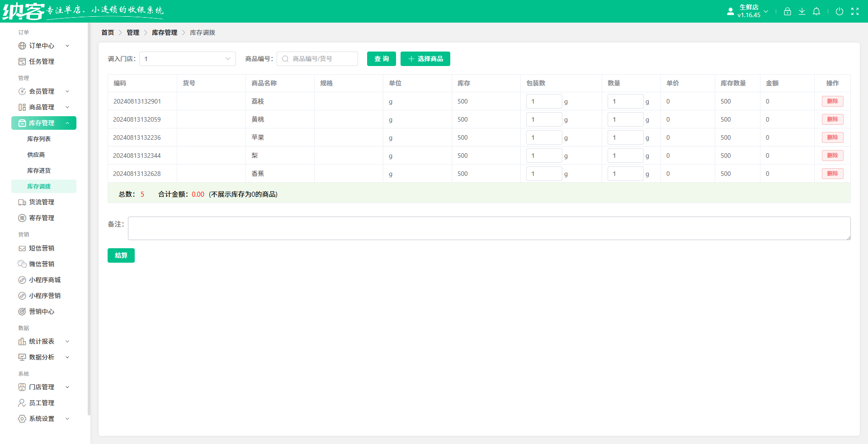This screenshot has height=444, width=868.
Task: Open 供应商 submenu item
Action: 36,155
